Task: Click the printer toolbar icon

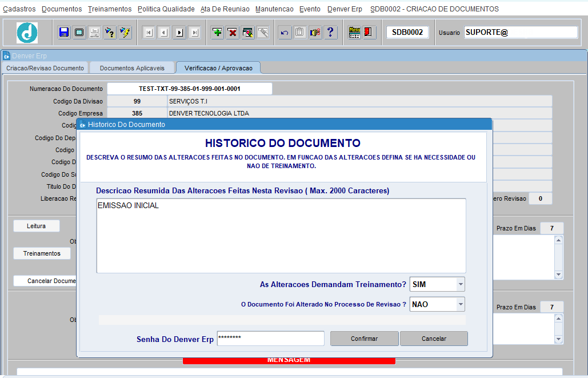Action: (x=94, y=32)
